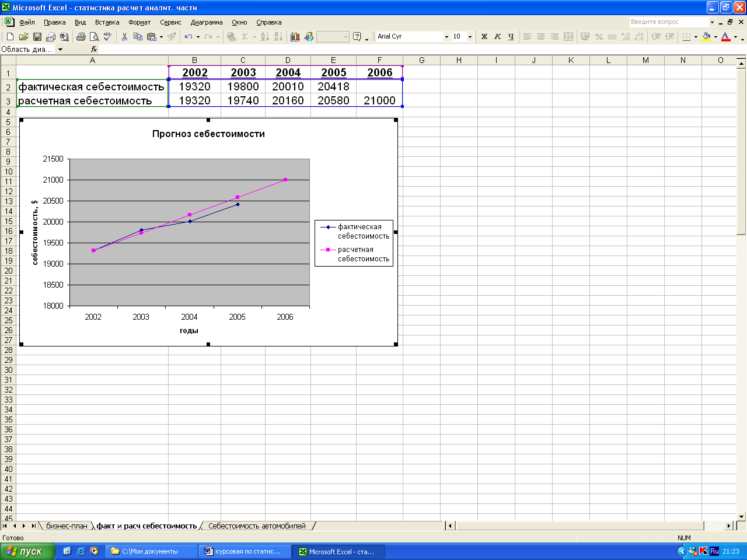Expand the font size 10 dropdown
747x560 pixels.
(x=470, y=37)
